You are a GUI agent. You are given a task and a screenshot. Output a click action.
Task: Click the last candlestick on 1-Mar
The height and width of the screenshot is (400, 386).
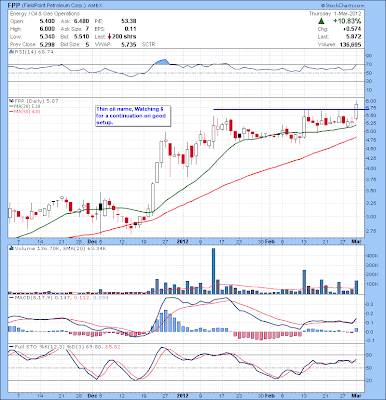point(356,111)
